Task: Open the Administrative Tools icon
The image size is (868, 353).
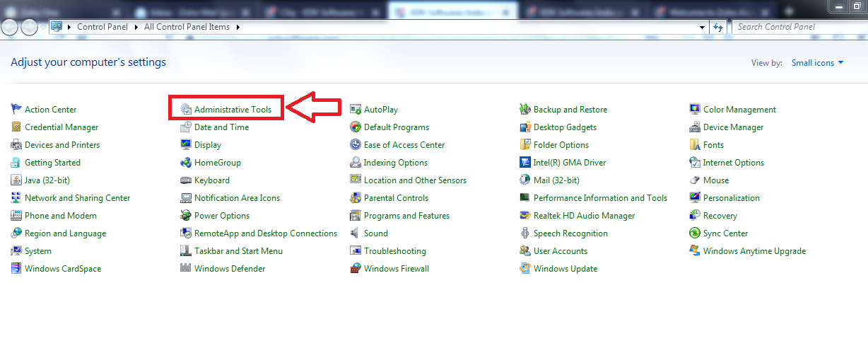Action: click(x=186, y=109)
